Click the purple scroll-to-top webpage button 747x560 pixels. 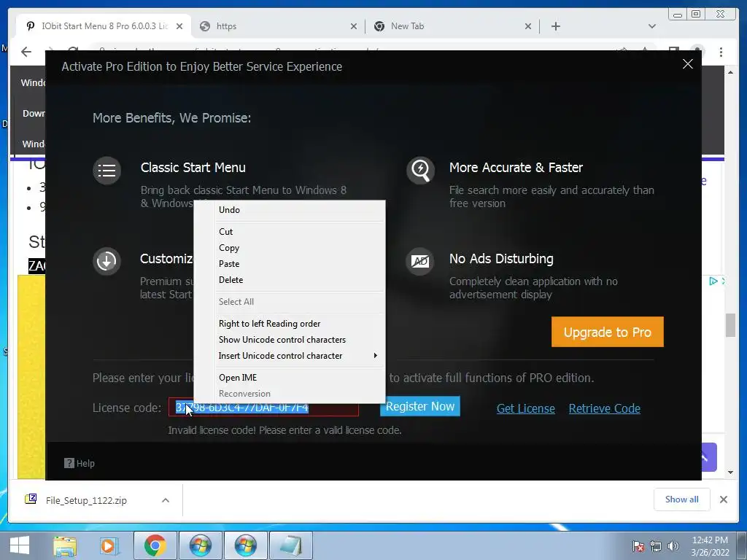(709, 457)
